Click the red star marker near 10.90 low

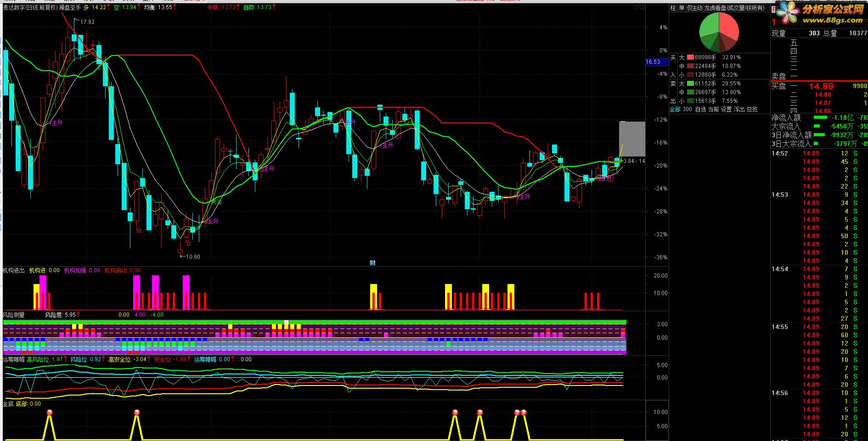click(x=188, y=243)
